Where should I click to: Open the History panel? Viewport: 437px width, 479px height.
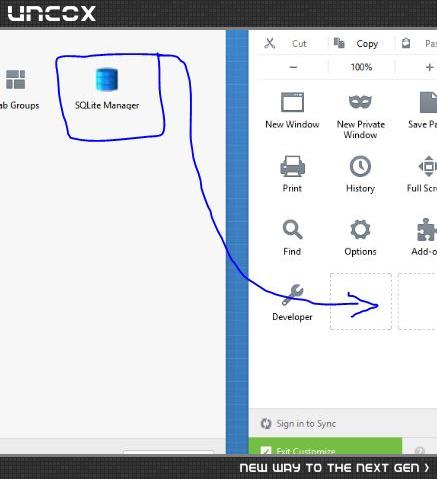(360, 174)
